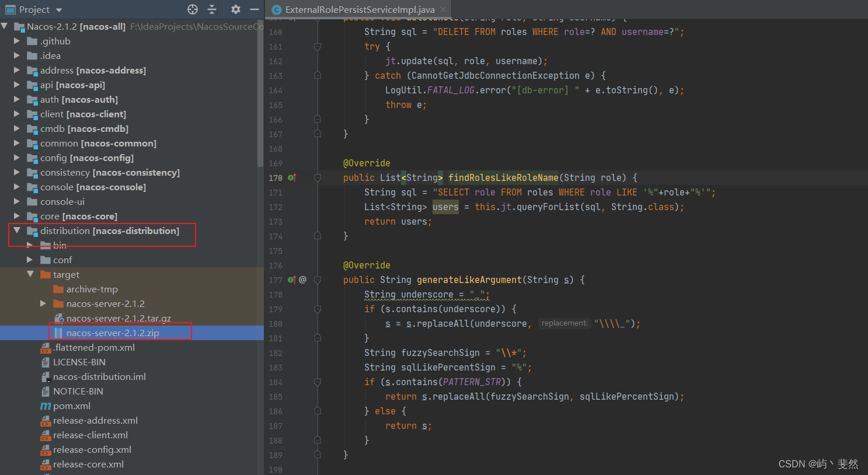The image size is (868, 475).
Task: Select the archive-tmp folder
Action: click(92, 289)
